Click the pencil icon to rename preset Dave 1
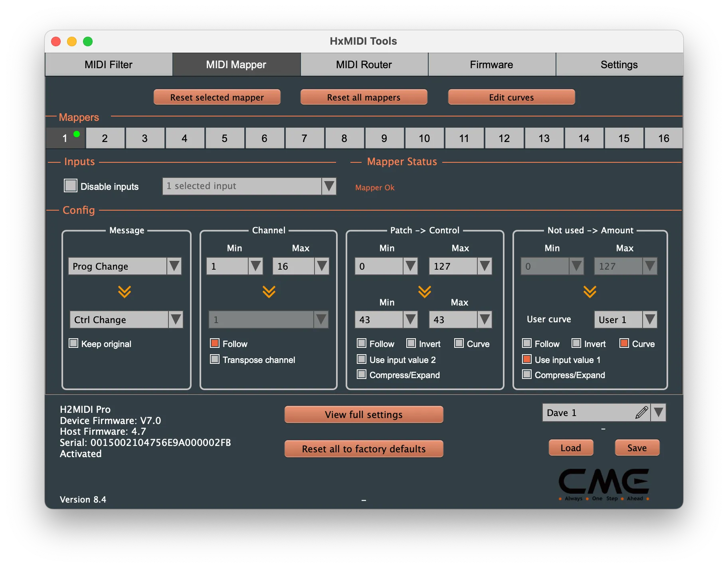This screenshot has width=728, height=568. coord(642,412)
